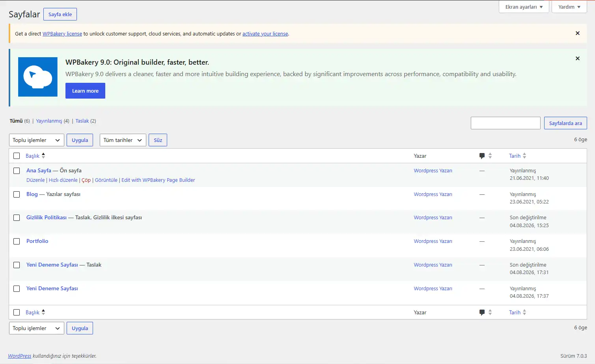Open activate your license link
595x364 pixels.
(265, 34)
